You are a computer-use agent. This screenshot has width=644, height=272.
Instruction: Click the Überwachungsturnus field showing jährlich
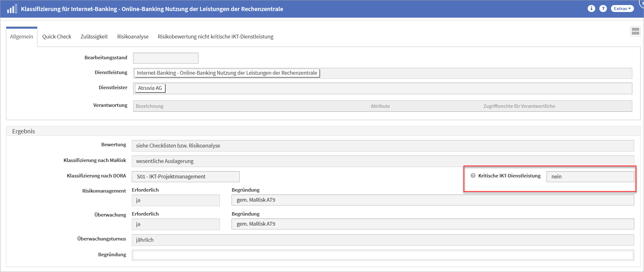(383, 240)
